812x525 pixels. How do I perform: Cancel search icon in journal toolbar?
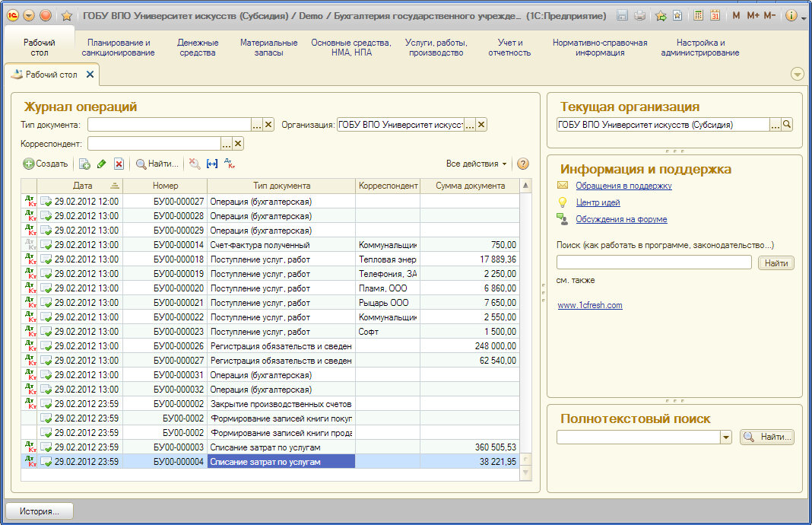click(194, 164)
